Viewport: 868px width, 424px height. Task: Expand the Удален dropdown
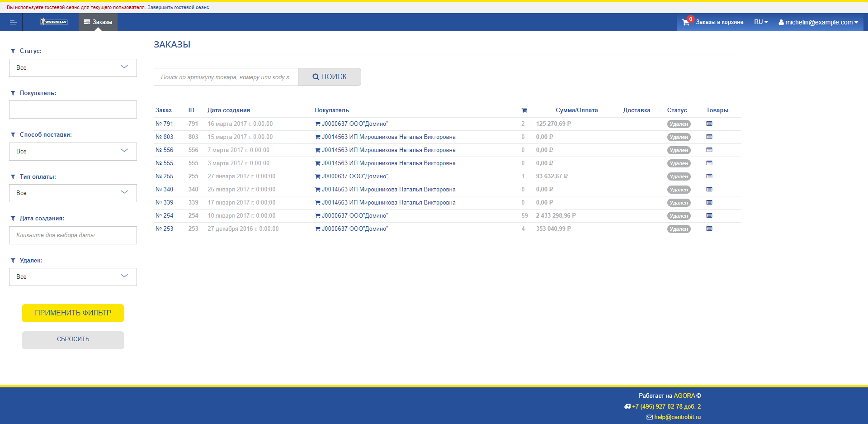click(73, 277)
